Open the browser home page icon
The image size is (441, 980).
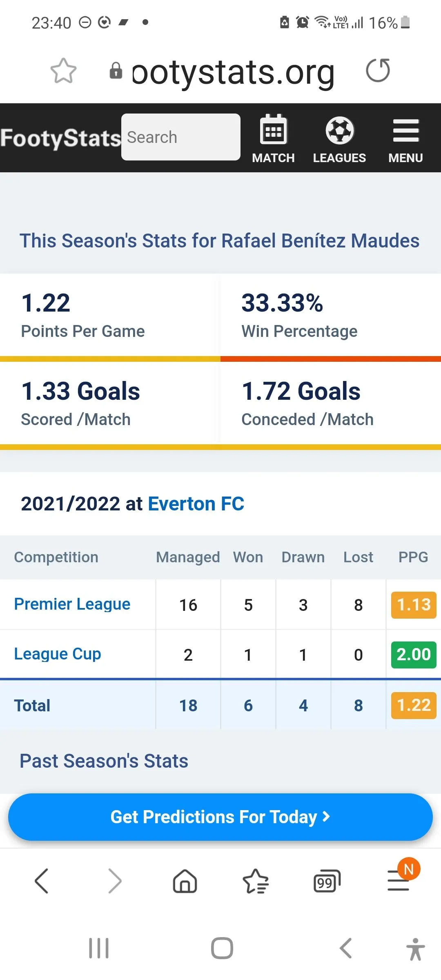coord(185,881)
